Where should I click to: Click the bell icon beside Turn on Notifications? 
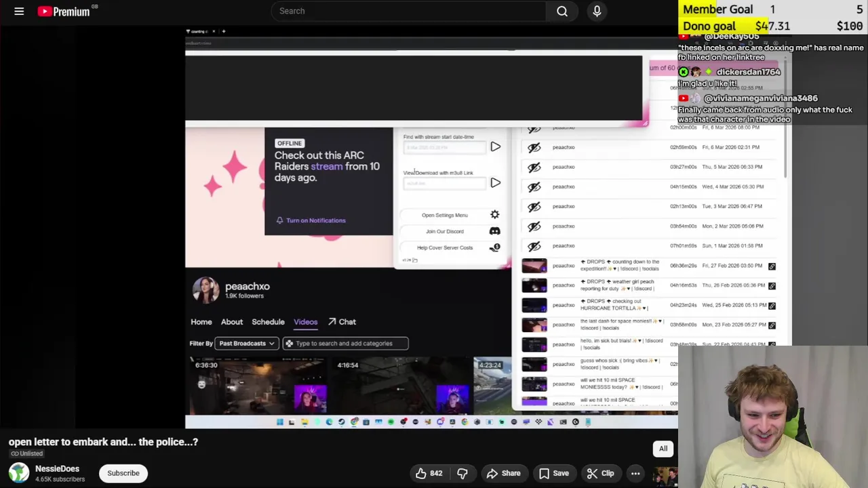coord(279,220)
